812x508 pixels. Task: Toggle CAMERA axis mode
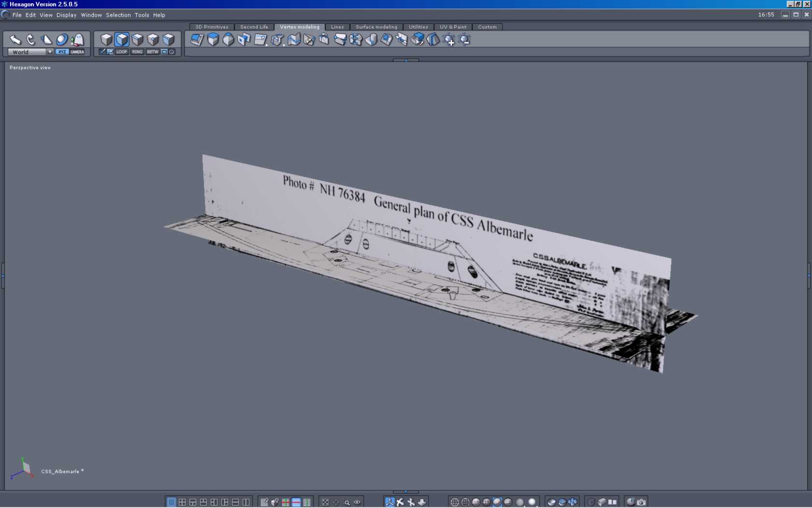click(77, 52)
